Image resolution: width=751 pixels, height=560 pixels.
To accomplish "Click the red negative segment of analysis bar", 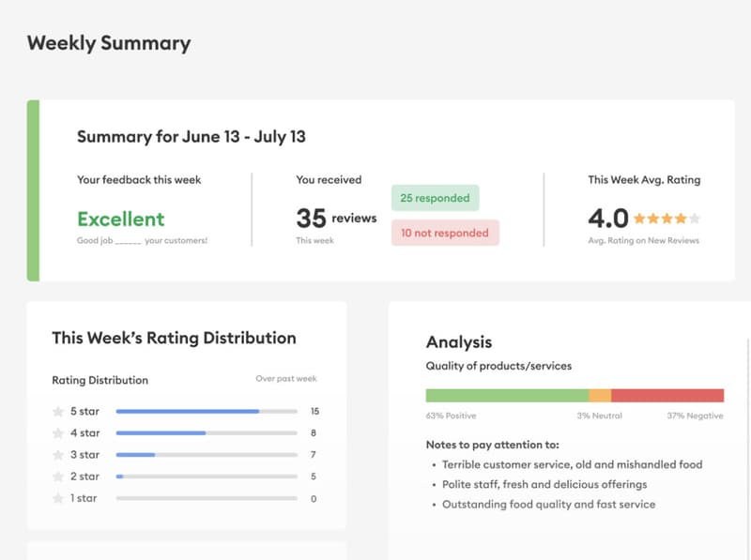I will pyautogui.click(x=667, y=395).
